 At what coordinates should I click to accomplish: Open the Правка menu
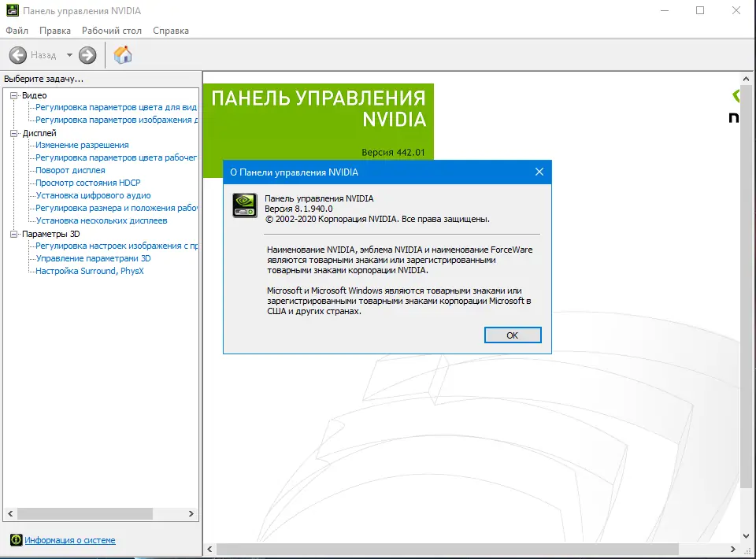click(55, 31)
